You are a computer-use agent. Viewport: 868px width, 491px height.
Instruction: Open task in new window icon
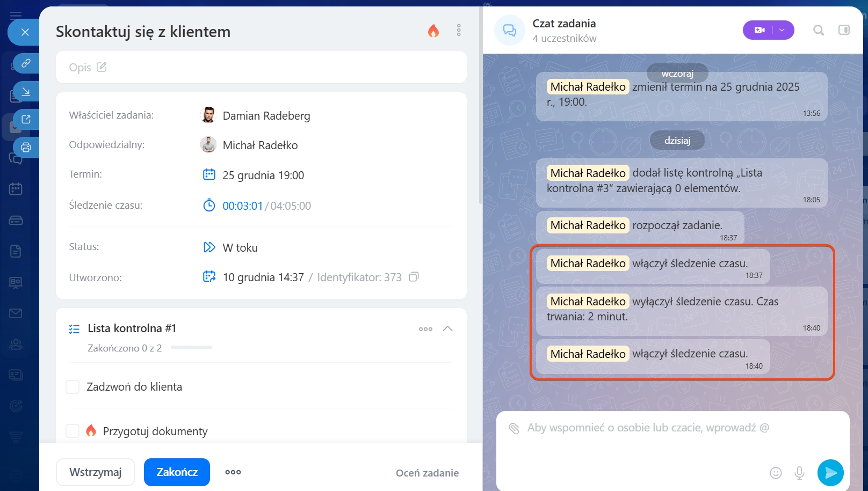pyautogui.click(x=26, y=119)
